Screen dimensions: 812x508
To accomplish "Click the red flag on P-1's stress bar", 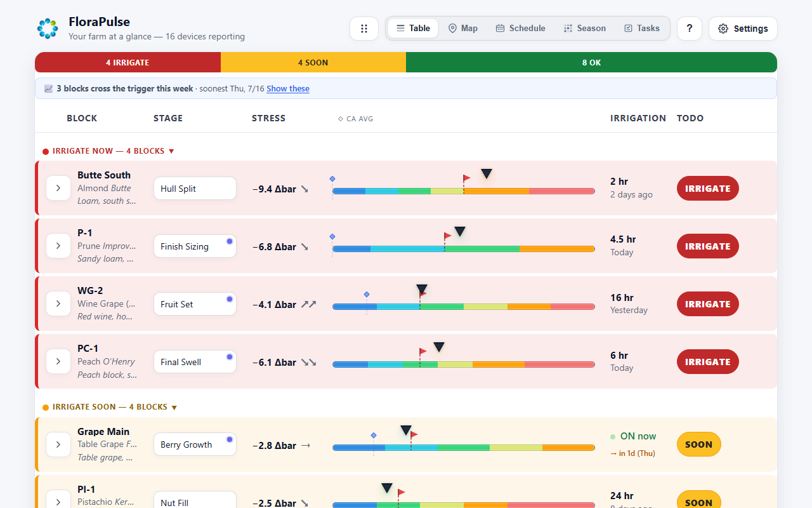I will [x=447, y=236].
